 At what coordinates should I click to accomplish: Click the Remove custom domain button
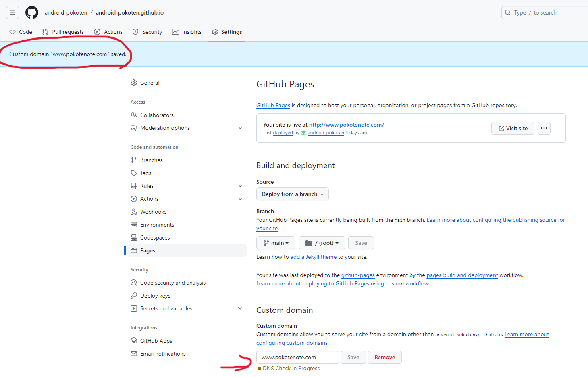384,357
